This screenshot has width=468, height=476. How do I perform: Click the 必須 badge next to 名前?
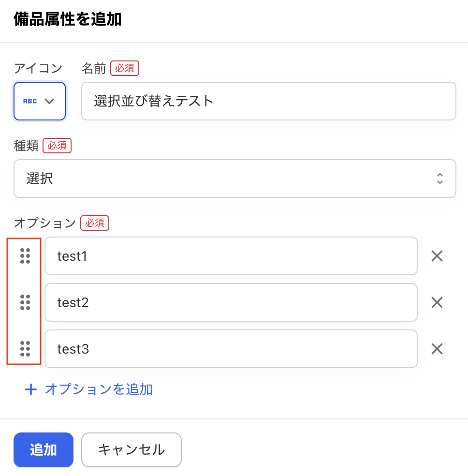click(124, 68)
